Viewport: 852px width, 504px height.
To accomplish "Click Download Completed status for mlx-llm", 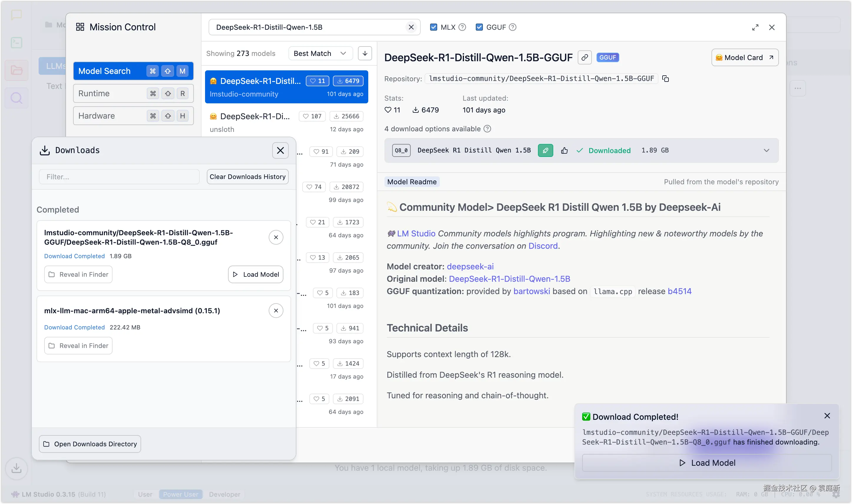I will (75, 327).
